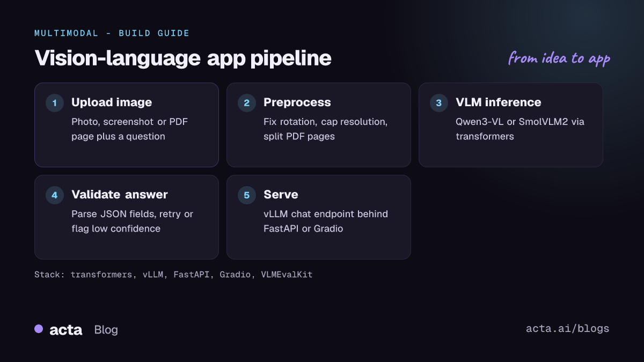Click the step 5 number badge
This screenshot has width=644, height=362.
click(x=247, y=195)
